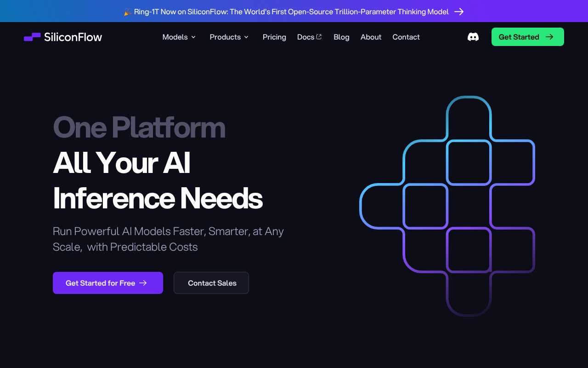Click the arrow in the Ring-1T announcement banner

coord(459,11)
